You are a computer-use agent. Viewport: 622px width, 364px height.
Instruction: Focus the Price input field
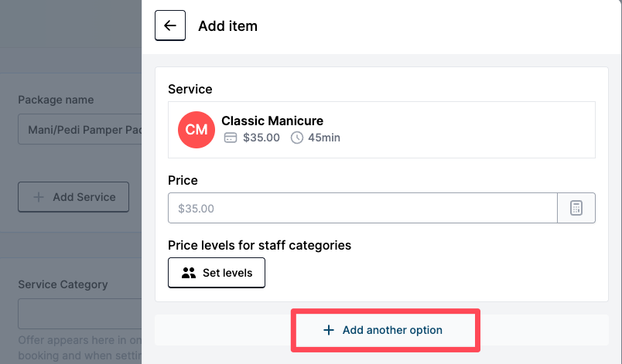tap(362, 208)
